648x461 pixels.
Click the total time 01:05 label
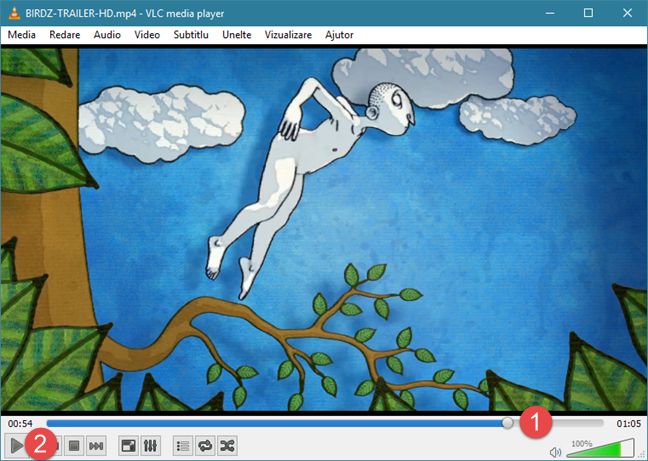pos(629,423)
